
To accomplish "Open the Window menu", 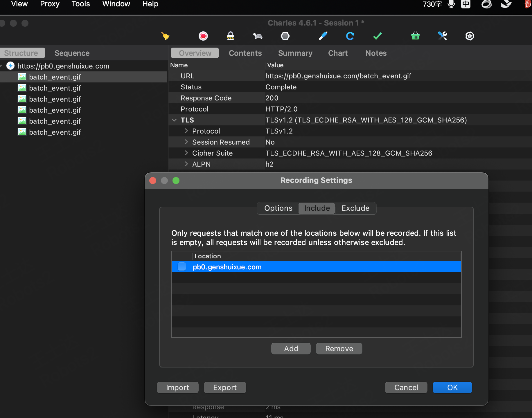I will pyautogui.click(x=116, y=4).
